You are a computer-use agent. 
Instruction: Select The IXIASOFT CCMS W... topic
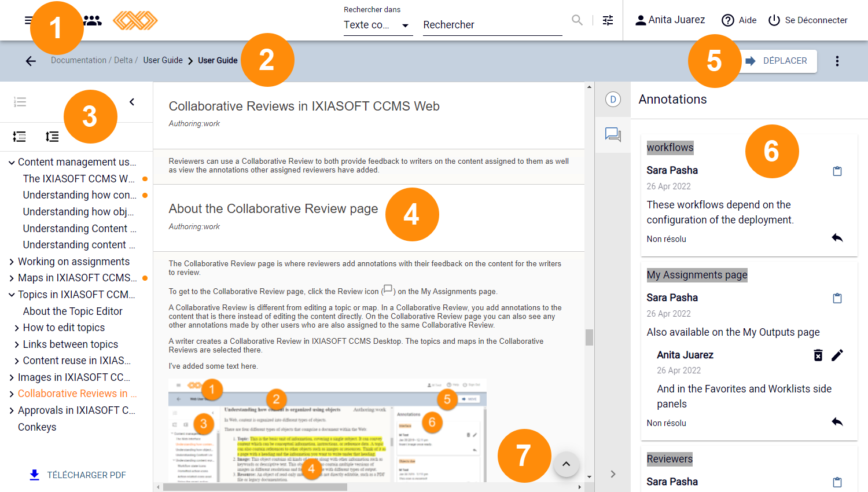click(79, 179)
